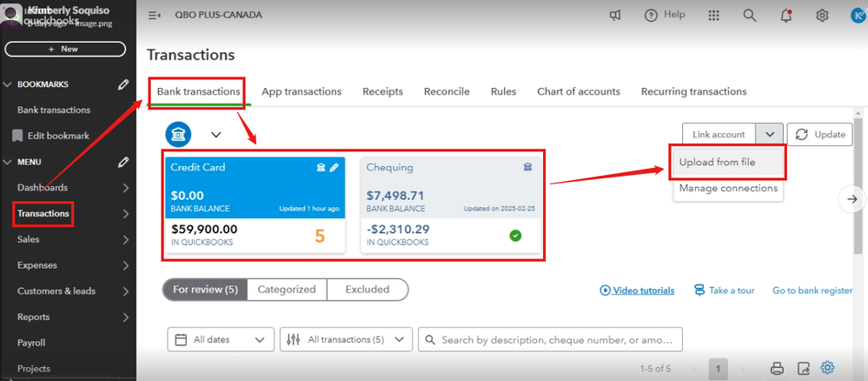The width and height of the screenshot is (868, 381).
Task: Open the All transactions (5) filter dropdown
Action: click(346, 340)
